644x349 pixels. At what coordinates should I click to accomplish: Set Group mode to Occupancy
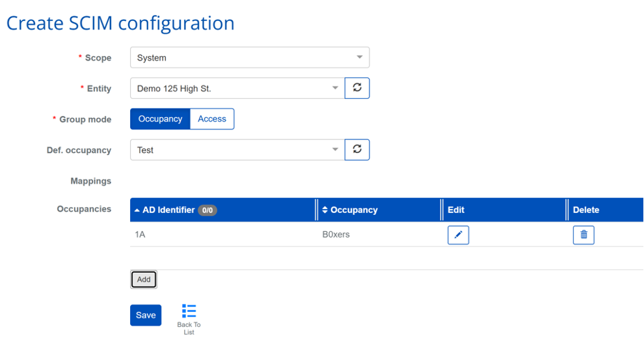160,119
